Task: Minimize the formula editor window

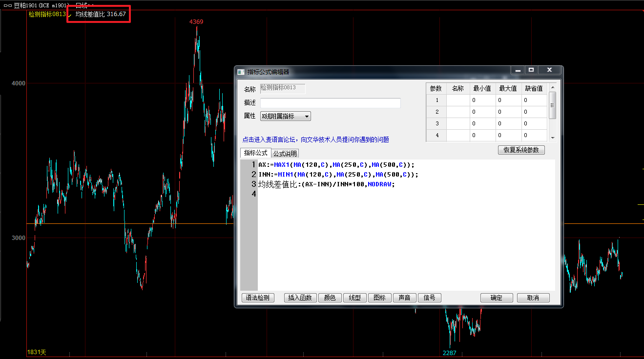Action: click(x=518, y=70)
